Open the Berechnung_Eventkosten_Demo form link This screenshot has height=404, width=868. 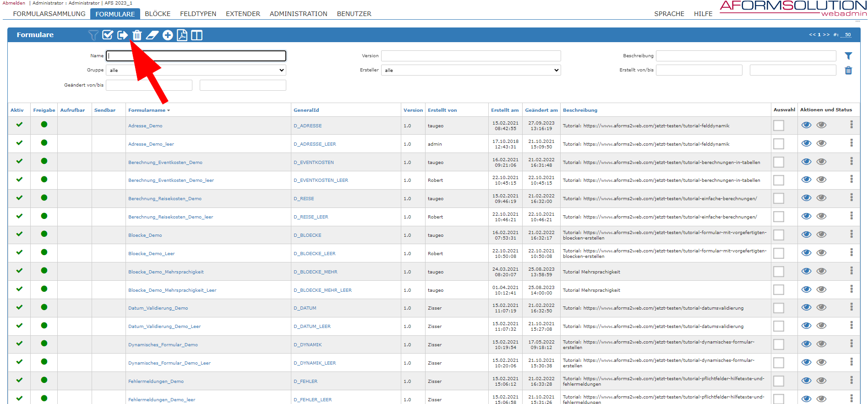tap(165, 163)
